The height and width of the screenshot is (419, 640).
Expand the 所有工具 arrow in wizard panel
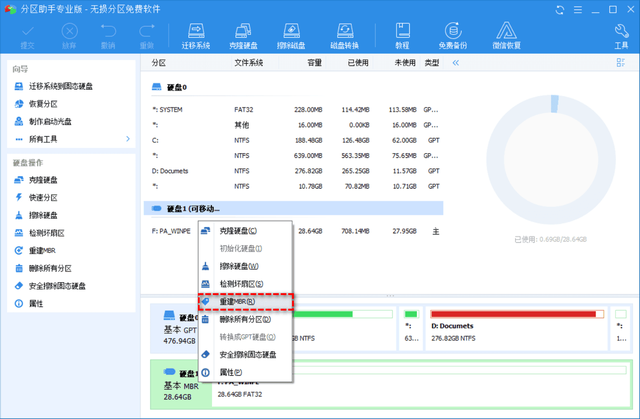coord(128,139)
